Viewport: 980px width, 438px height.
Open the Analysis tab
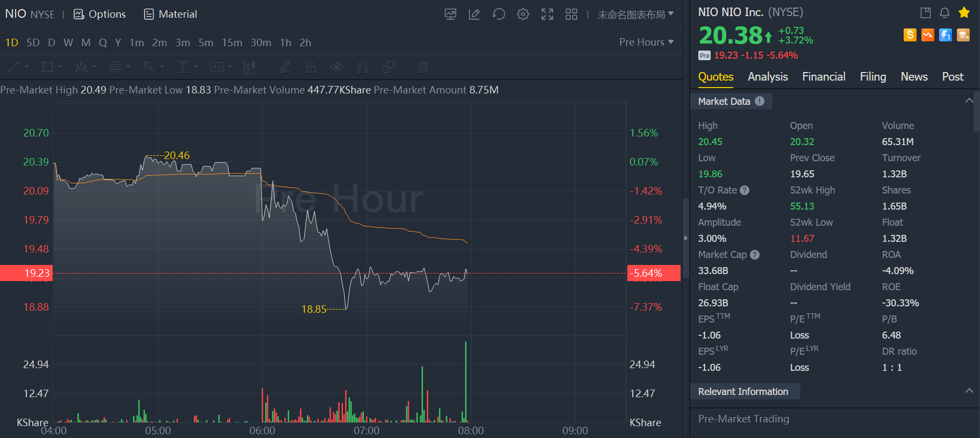point(768,77)
